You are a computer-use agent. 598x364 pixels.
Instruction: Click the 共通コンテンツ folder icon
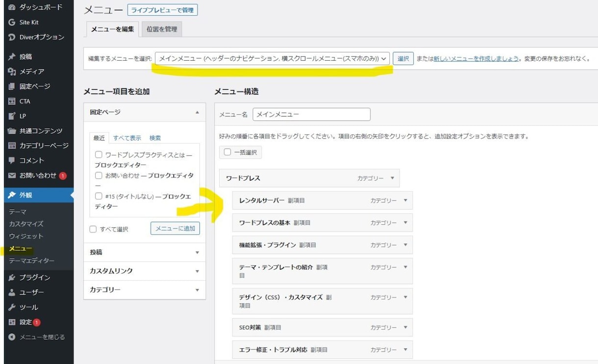click(12, 131)
